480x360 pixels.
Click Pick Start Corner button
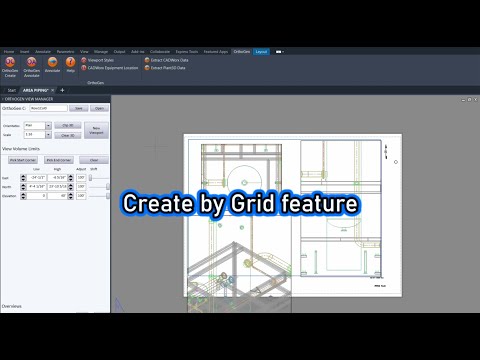[x=23, y=160]
